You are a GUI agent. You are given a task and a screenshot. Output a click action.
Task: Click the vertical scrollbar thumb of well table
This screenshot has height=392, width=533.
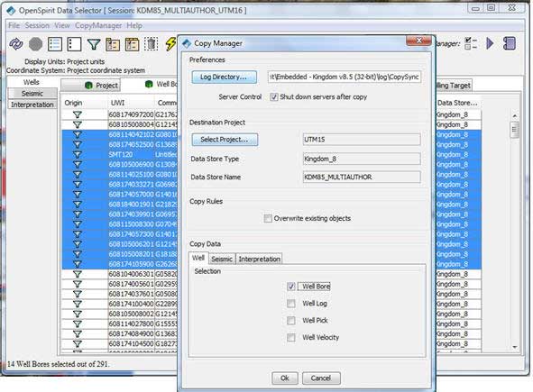pyautogui.click(x=515, y=130)
